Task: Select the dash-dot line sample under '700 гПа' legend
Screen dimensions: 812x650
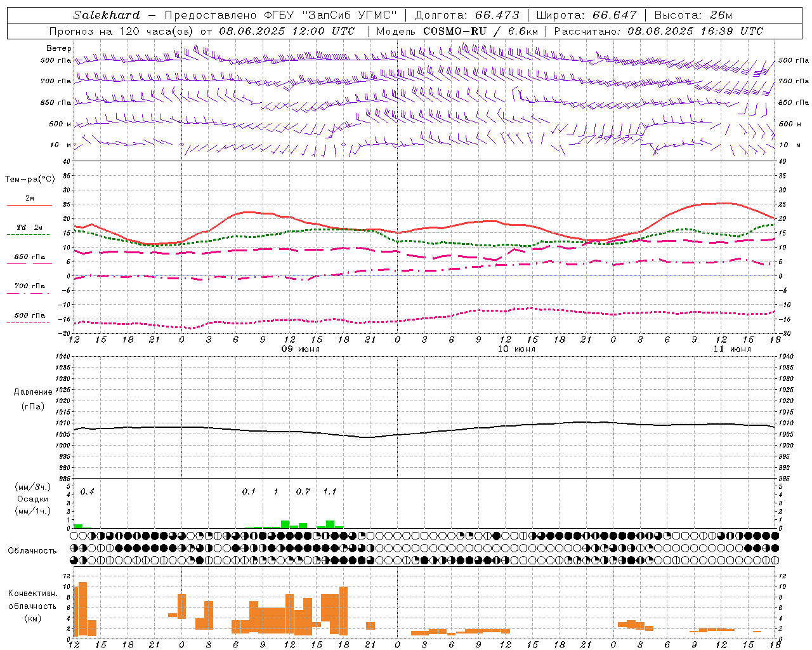Action: pyautogui.click(x=28, y=293)
